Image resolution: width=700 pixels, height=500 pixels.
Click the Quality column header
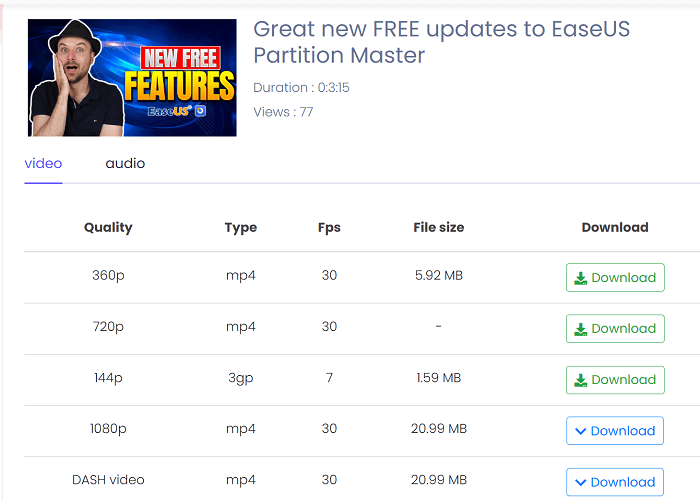pyautogui.click(x=108, y=227)
